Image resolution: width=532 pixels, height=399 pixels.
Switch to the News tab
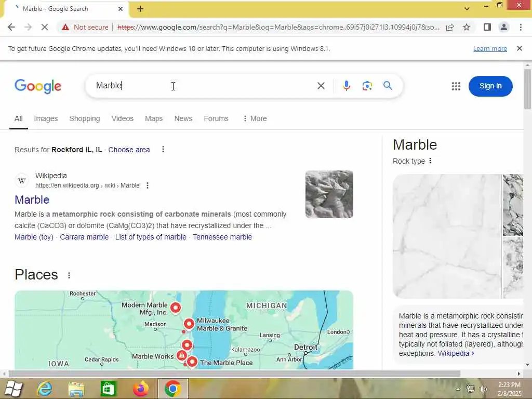point(183,119)
